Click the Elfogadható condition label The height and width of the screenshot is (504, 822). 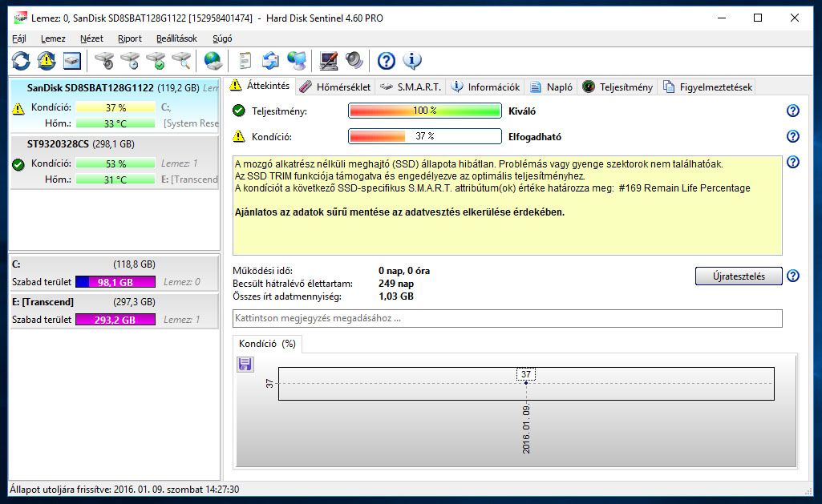tap(535, 137)
